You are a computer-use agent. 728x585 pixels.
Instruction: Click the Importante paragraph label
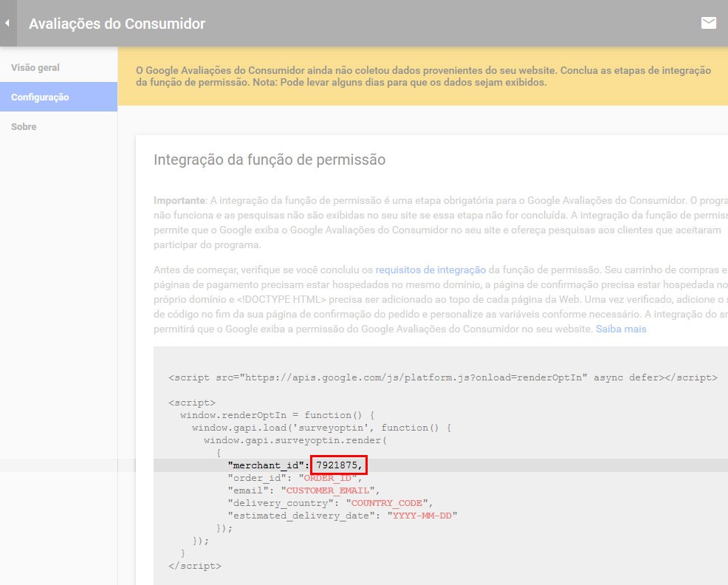click(179, 200)
